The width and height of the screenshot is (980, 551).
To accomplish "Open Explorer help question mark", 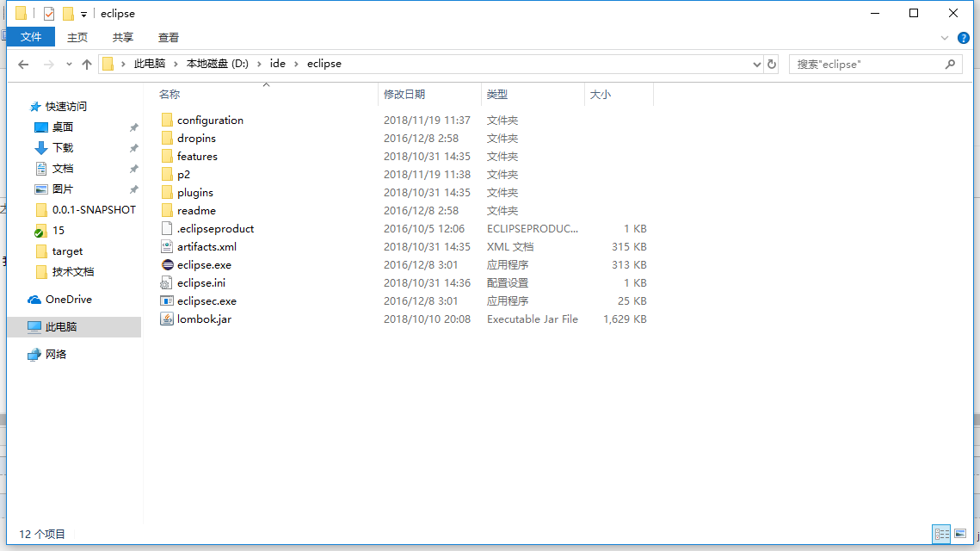I will click(x=964, y=38).
